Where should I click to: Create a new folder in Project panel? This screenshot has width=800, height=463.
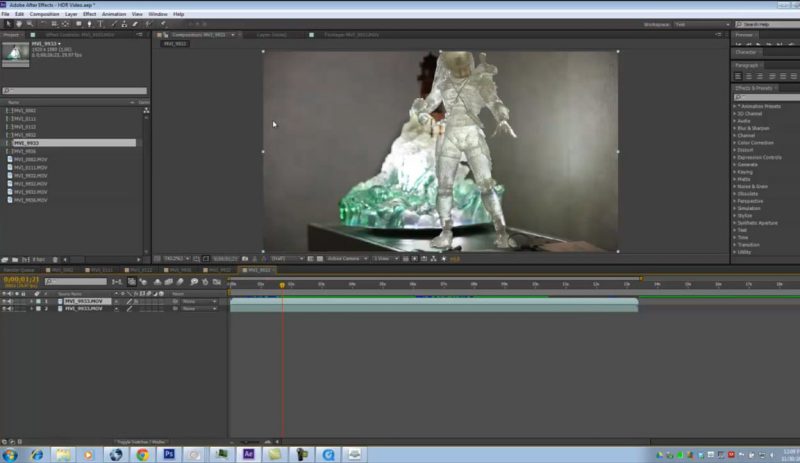[x=17, y=259]
